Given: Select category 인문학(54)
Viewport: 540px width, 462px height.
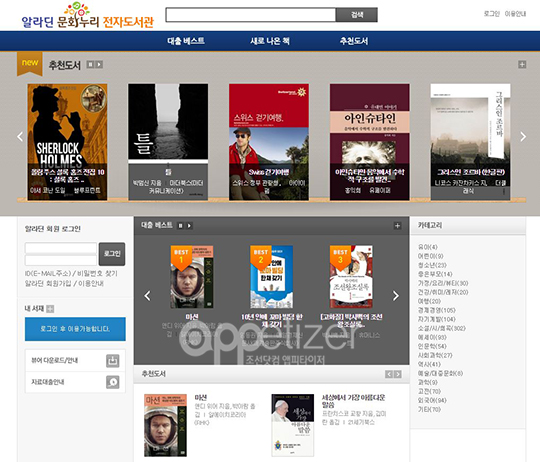Looking at the screenshot, I should click(432, 346).
